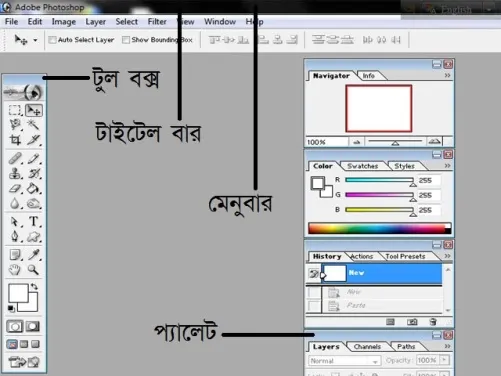Open the Color palette flyout menu

pyautogui.click(x=447, y=166)
